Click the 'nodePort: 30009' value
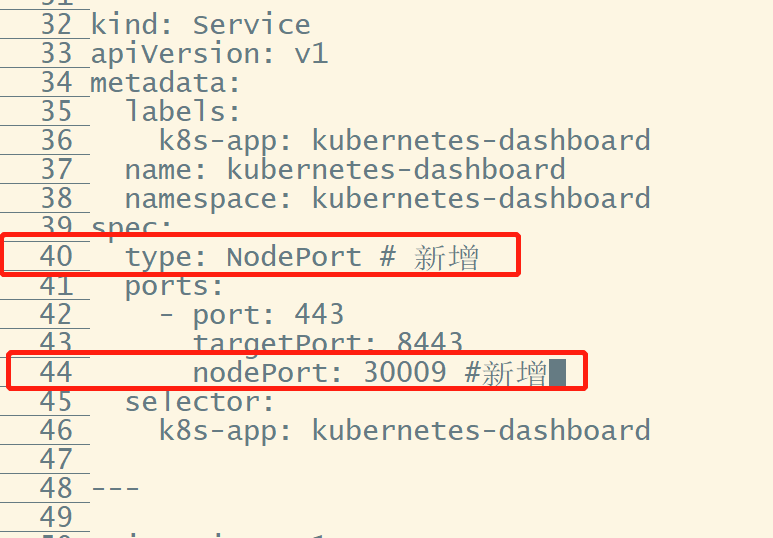The image size is (773, 538). 319,372
